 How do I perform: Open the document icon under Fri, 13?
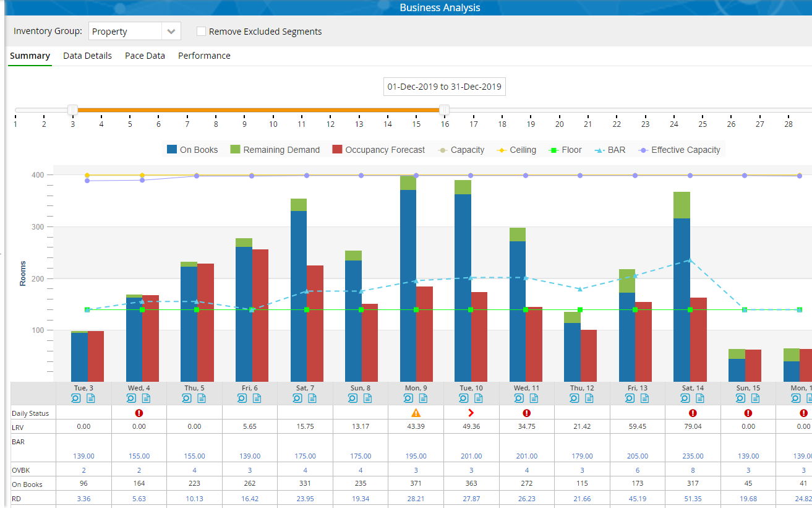click(x=644, y=398)
